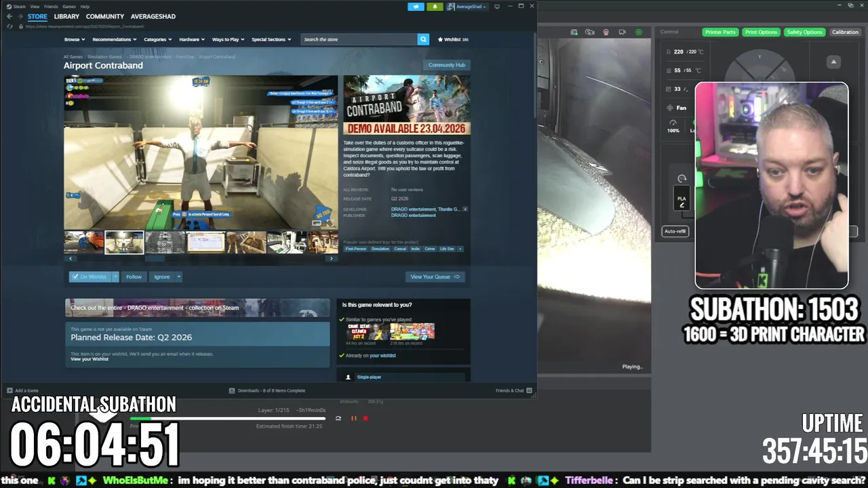This screenshot has height=488, width=868.
Task: Click first printer camera toolbar icon
Action: (574, 32)
